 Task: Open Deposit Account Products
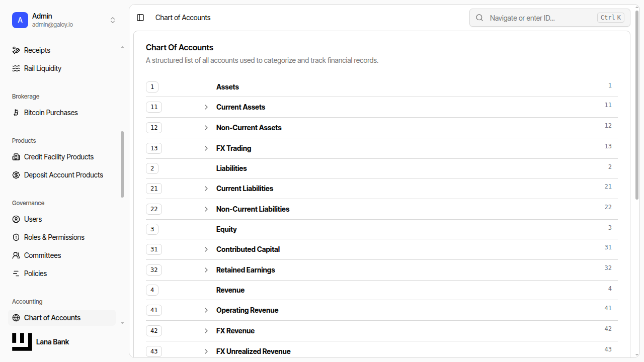[x=62, y=175]
